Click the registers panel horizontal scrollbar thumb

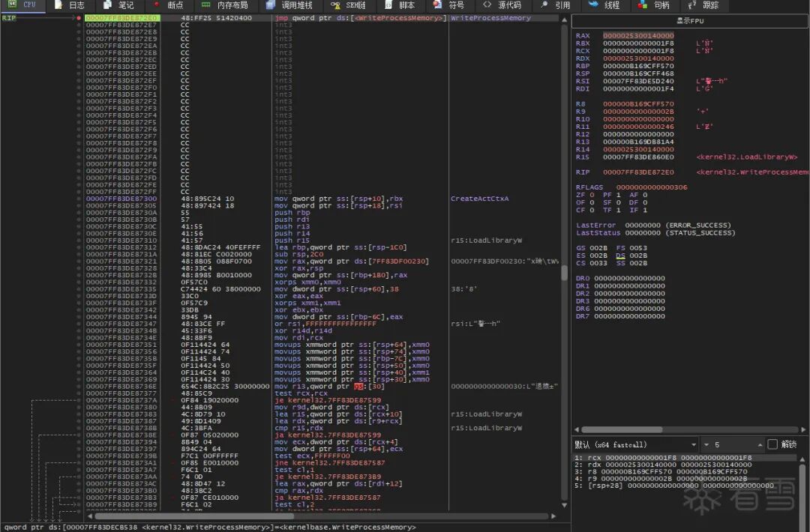[622, 429]
